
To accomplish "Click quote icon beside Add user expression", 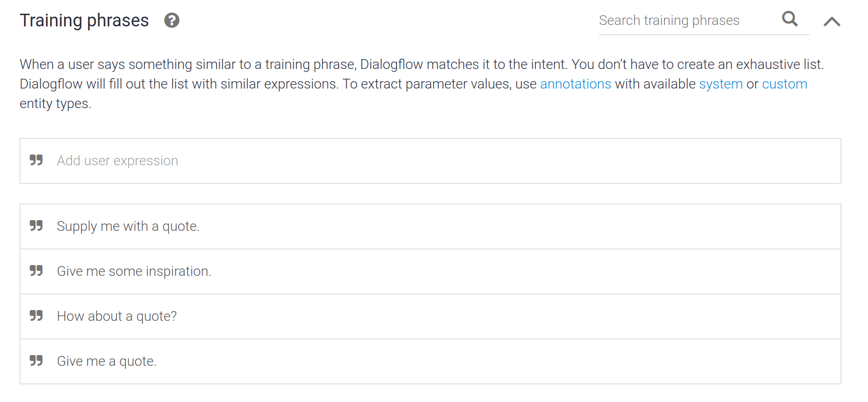I will pyautogui.click(x=36, y=160).
